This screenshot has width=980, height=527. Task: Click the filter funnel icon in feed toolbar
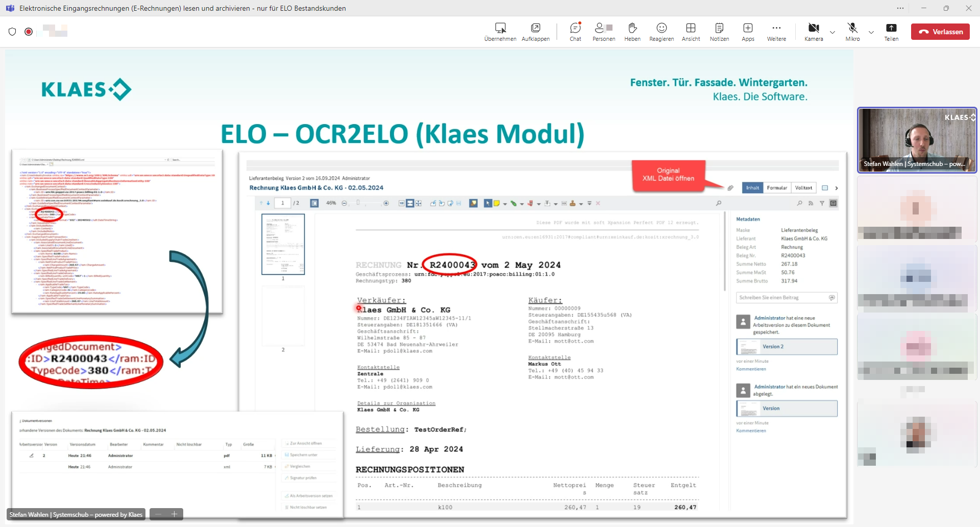click(x=822, y=203)
